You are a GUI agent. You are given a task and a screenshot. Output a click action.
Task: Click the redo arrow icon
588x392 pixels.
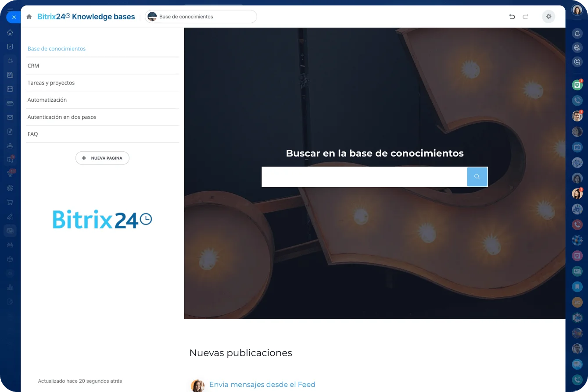point(525,17)
